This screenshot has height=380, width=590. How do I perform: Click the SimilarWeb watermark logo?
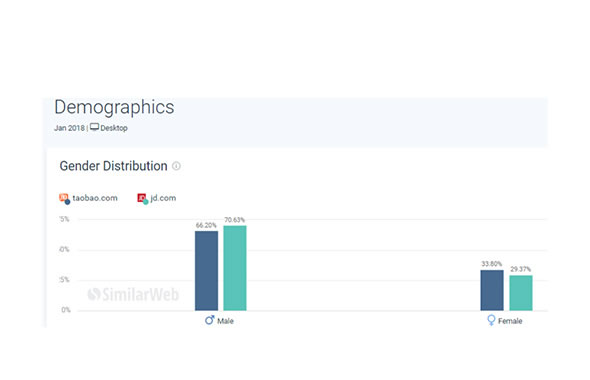tap(133, 294)
